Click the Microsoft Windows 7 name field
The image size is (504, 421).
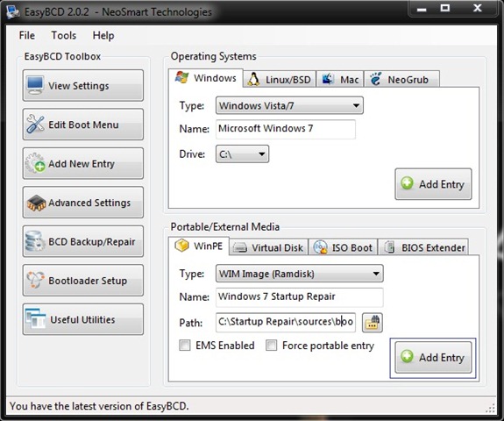click(x=286, y=129)
